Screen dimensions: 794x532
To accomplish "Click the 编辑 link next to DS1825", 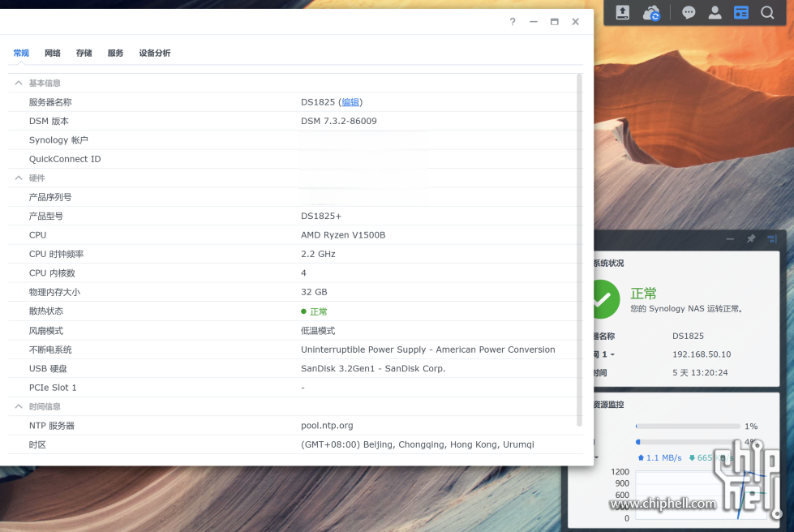I will click(x=350, y=101).
